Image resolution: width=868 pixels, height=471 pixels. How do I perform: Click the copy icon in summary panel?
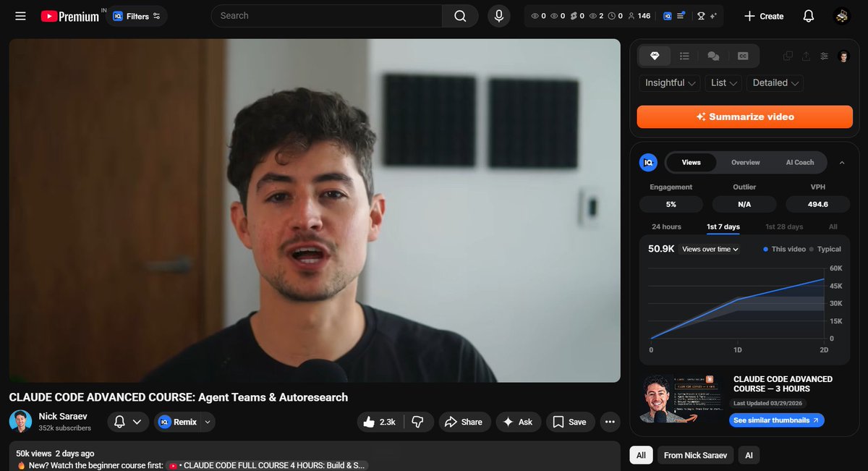(788, 56)
